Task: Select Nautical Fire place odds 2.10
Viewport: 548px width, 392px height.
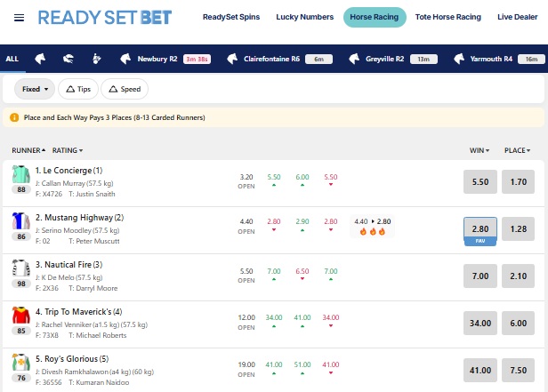Action: click(x=518, y=276)
